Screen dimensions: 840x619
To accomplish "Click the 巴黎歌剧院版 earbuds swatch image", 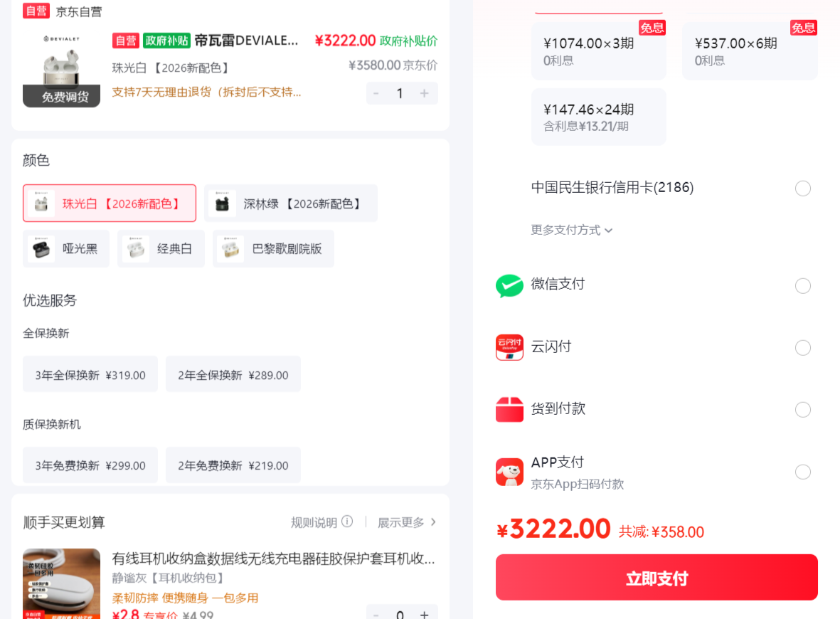I will 231,249.
